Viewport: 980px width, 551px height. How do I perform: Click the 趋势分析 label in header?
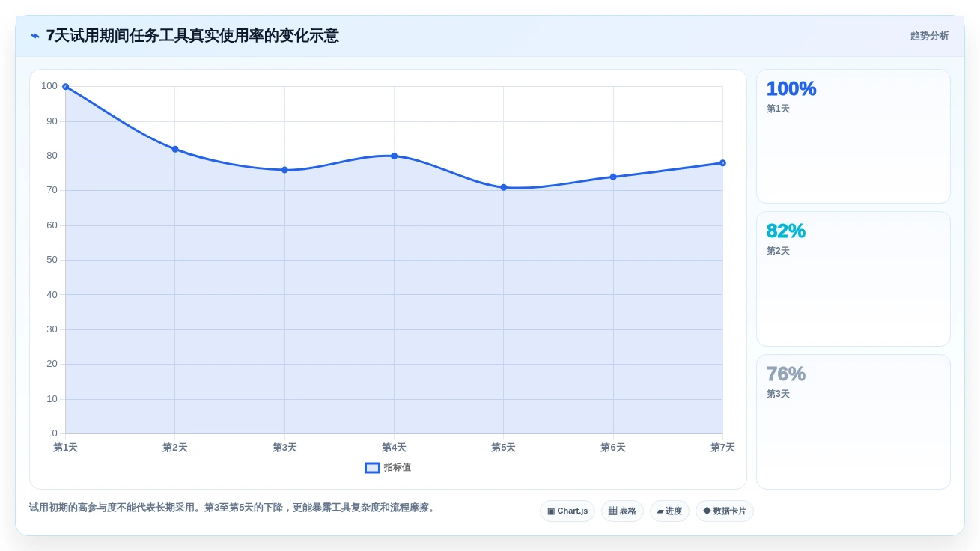click(929, 36)
